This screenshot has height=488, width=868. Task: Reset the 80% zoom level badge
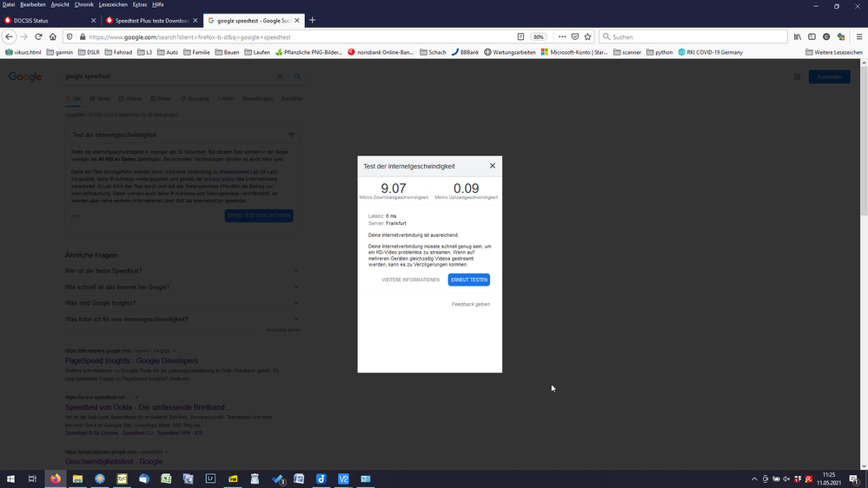[538, 37]
